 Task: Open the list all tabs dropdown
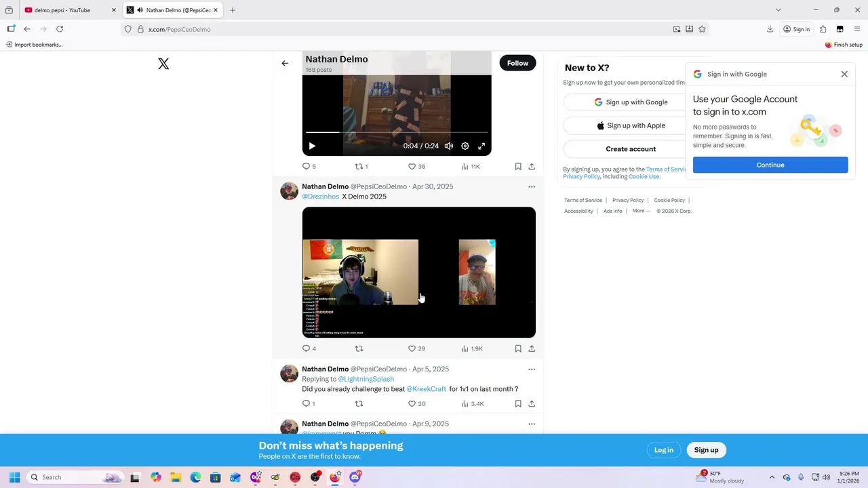(778, 10)
